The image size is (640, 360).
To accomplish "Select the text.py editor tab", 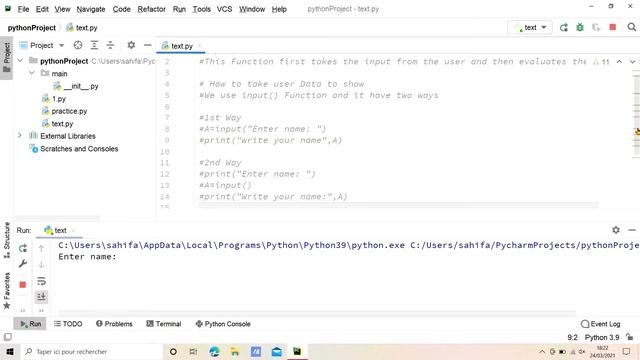I will (181, 46).
